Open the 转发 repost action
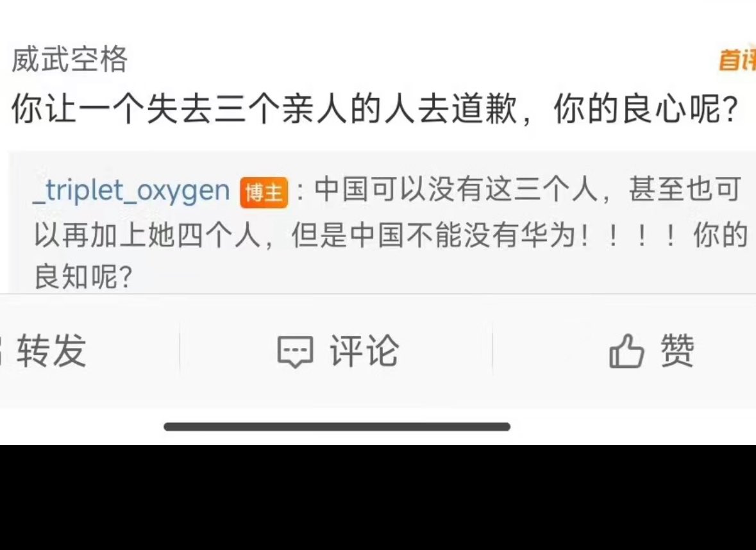This screenshot has width=756, height=550. tap(51, 351)
